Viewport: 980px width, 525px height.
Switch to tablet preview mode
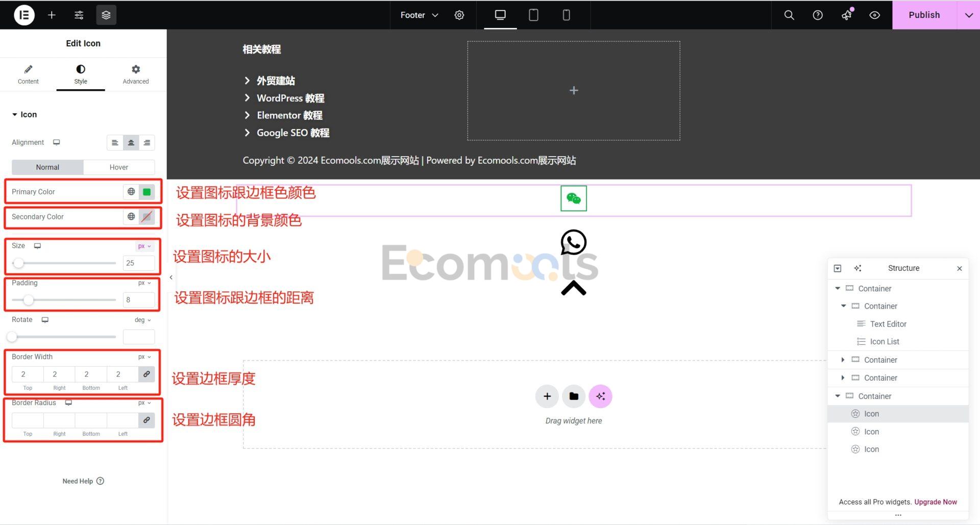point(533,15)
